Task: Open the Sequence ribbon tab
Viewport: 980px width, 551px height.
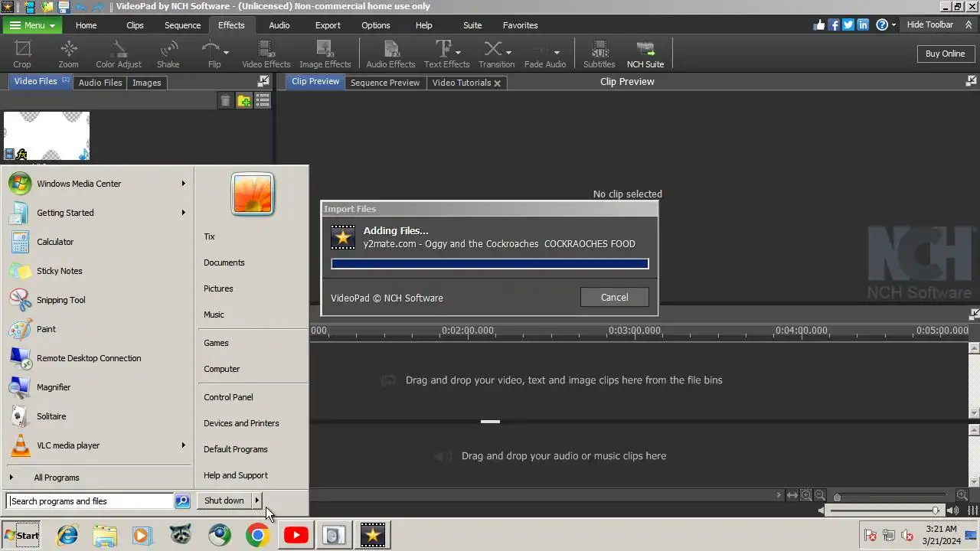Action: pos(182,25)
